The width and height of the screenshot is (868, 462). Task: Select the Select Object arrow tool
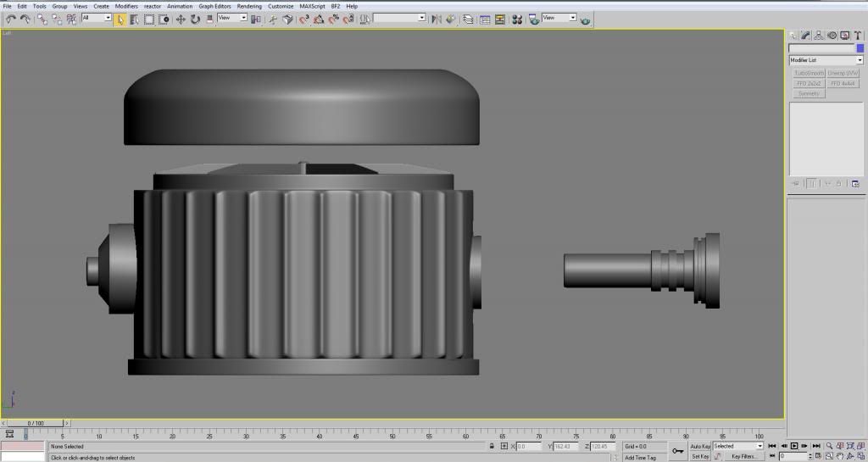click(x=120, y=19)
